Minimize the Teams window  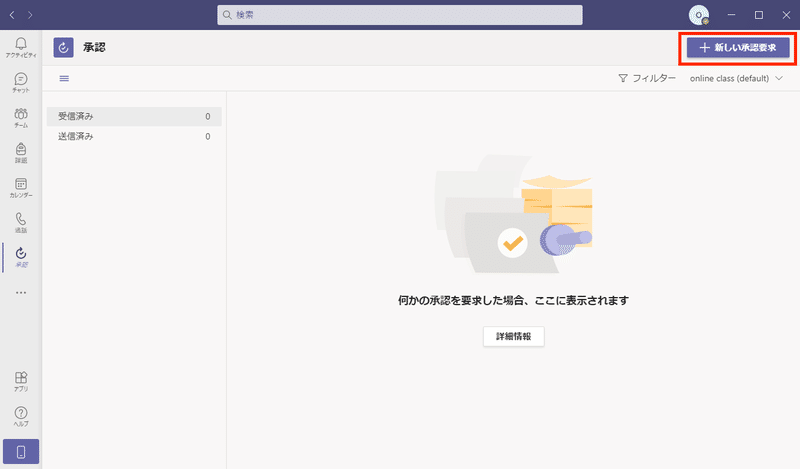click(732, 15)
